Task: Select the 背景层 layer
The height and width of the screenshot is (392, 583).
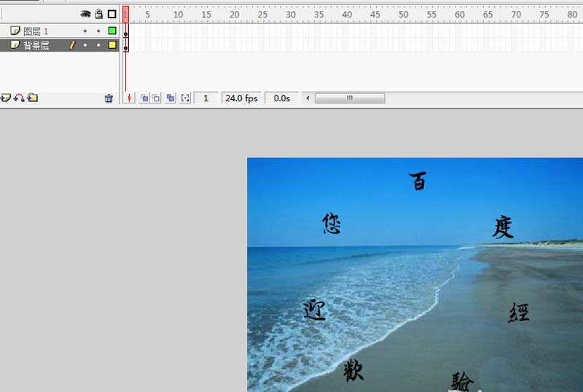Action: tap(36, 45)
